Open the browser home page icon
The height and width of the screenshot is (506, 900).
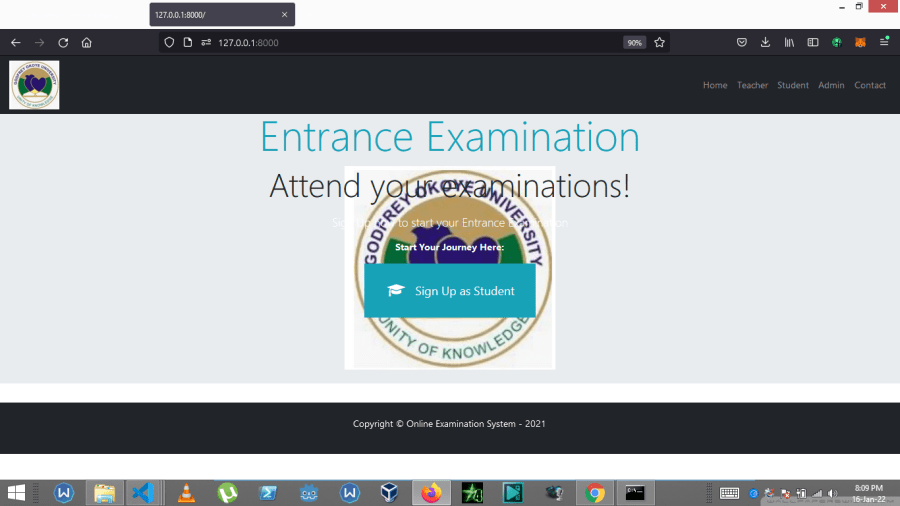pos(87,42)
